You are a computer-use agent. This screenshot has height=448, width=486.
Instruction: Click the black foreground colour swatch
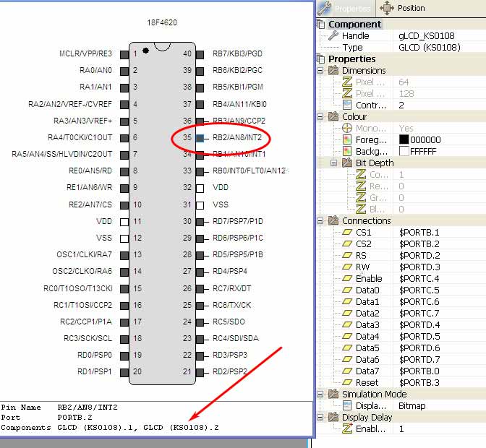click(404, 139)
